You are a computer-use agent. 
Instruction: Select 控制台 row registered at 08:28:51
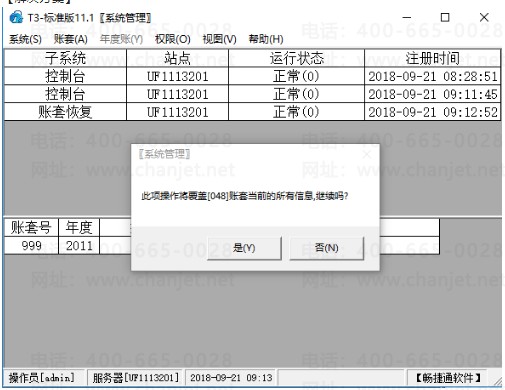pyautogui.click(x=252, y=76)
